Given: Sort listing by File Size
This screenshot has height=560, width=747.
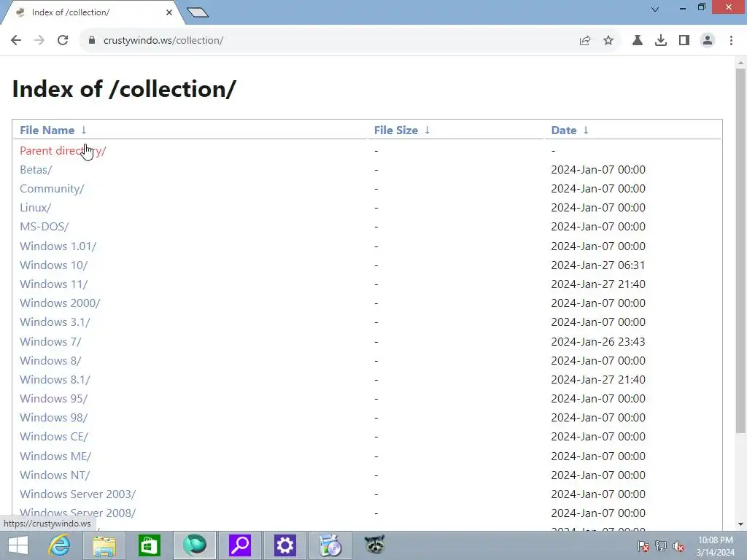Looking at the screenshot, I should pos(396,130).
